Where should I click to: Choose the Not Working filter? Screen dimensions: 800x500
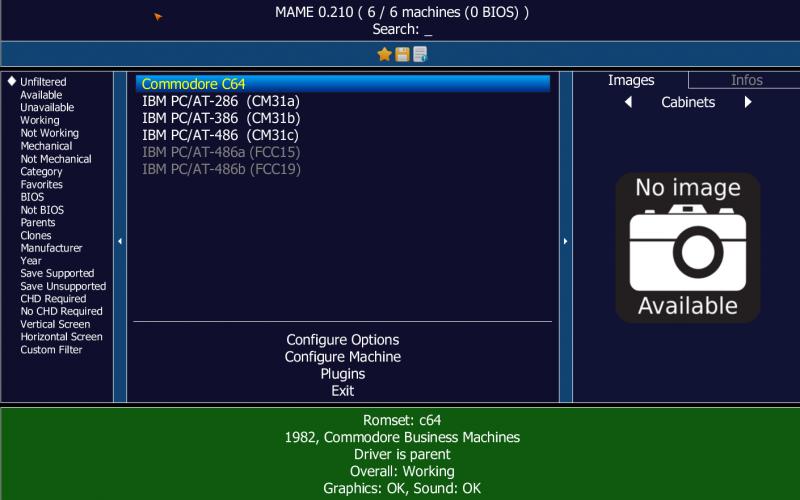tap(49, 133)
